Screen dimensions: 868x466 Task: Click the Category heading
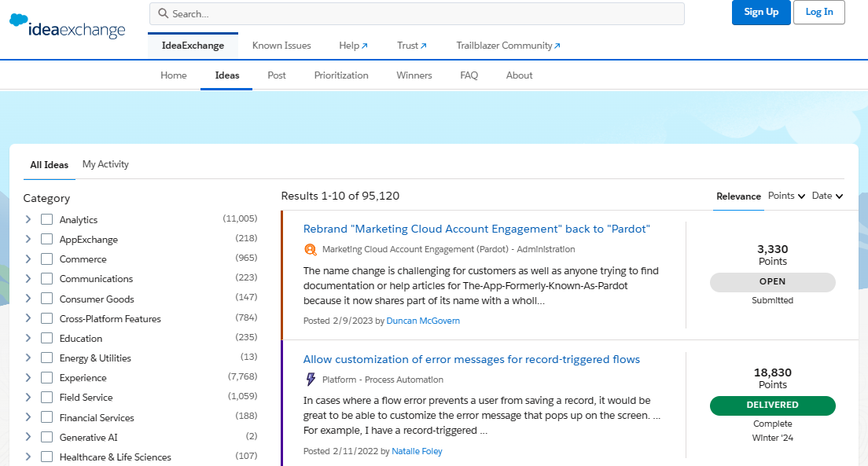(x=46, y=198)
